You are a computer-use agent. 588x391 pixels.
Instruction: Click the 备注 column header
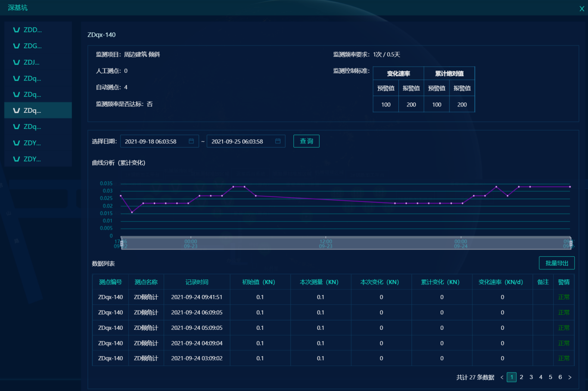tap(543, 282)
